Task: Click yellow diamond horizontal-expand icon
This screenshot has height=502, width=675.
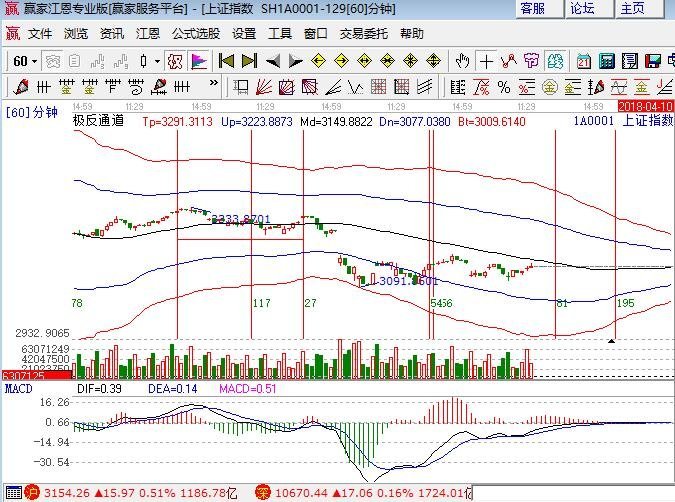Action: tap(365, 62)
